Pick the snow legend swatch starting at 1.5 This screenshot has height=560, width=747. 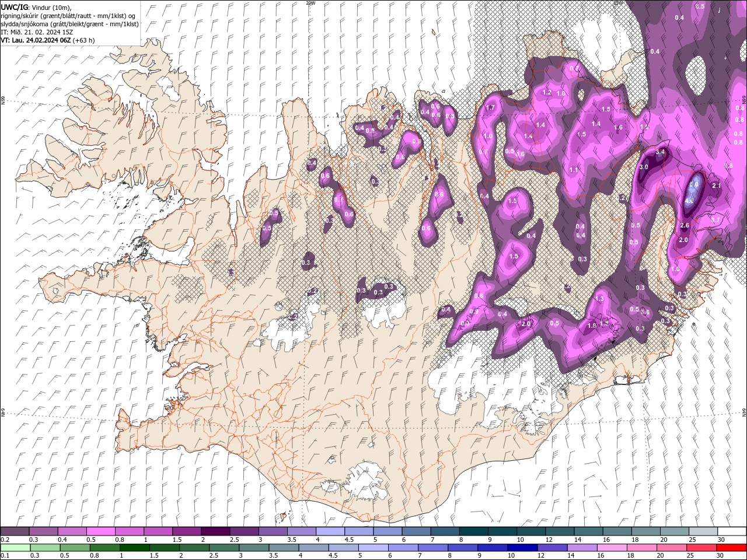(x=187, y=531)
